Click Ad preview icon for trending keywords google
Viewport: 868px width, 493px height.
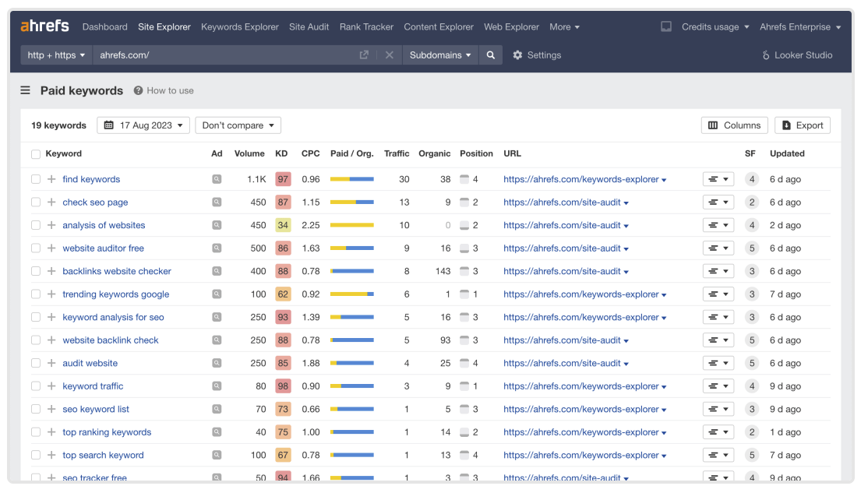217,294
